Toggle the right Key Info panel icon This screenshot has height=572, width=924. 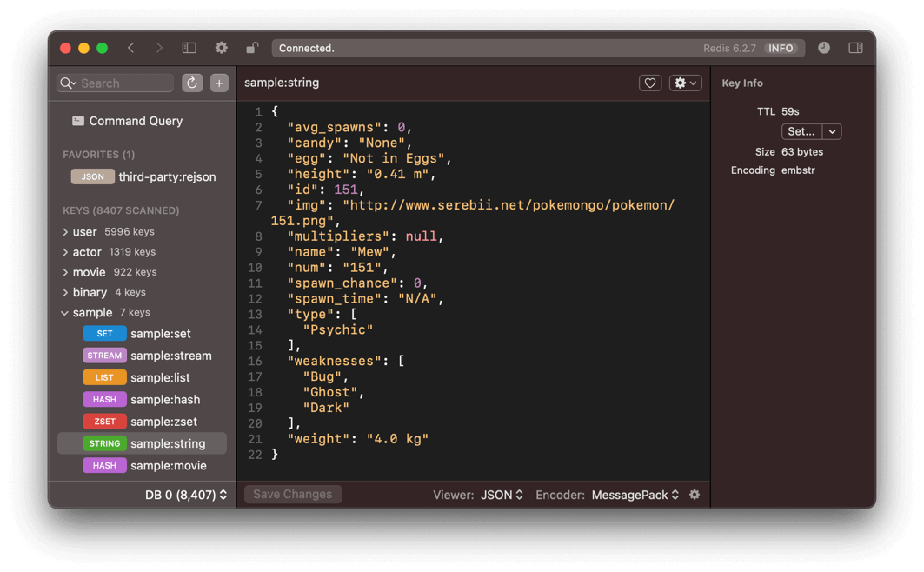[x=855, y=48]
